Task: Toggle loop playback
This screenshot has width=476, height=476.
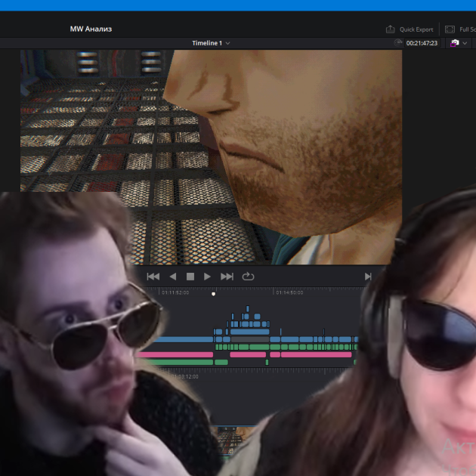Action: tap(248, 277)
